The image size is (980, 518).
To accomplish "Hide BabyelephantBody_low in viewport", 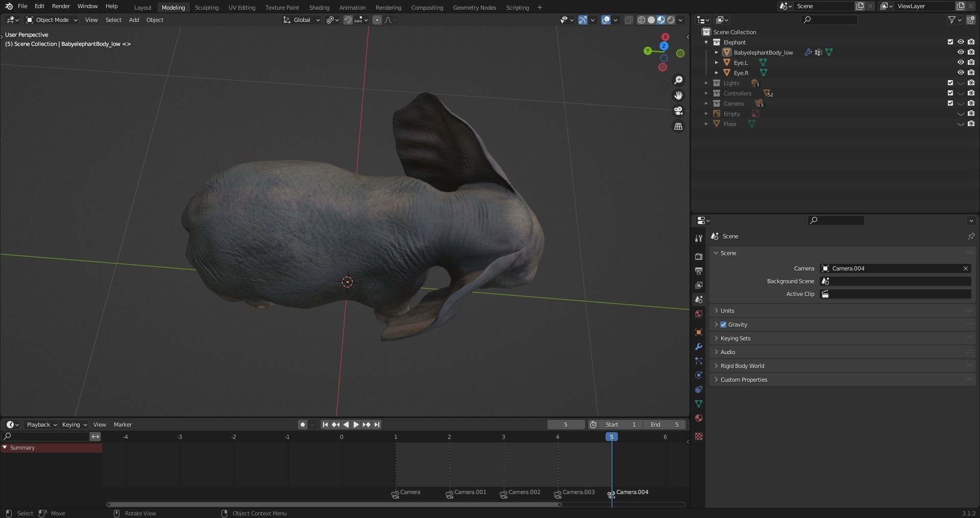I will tap(961, 52).
